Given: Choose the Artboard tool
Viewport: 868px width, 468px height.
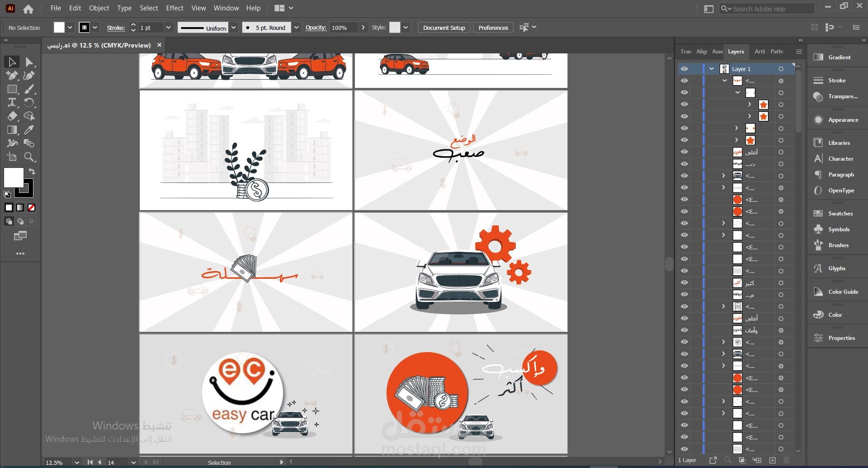Looking at the screenshot, I should coord(12,157).
